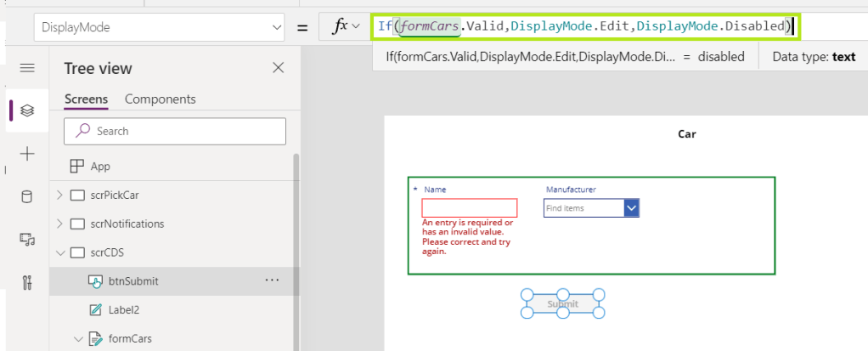Collapse the formCars tree node
The width and height of the screenshot is (868, 351).
(x=78, y=339)
